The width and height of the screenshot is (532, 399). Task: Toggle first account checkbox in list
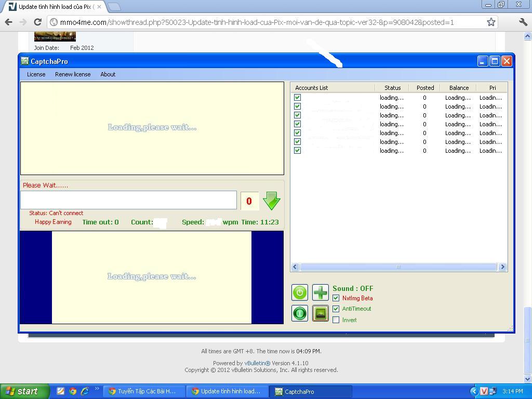(x=297, y=97)
